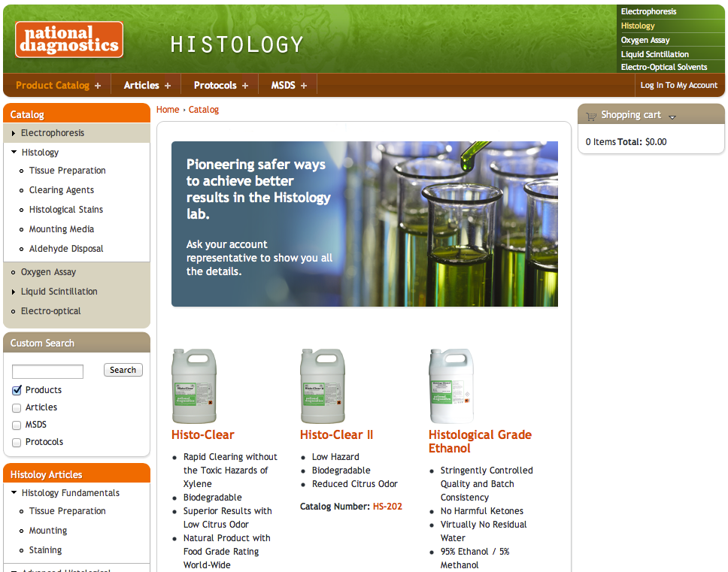Image resolution: width=728 pixels, height=572 pixels.
Task: Open Clearing Agents catalog item
Action: coord(61,190)
